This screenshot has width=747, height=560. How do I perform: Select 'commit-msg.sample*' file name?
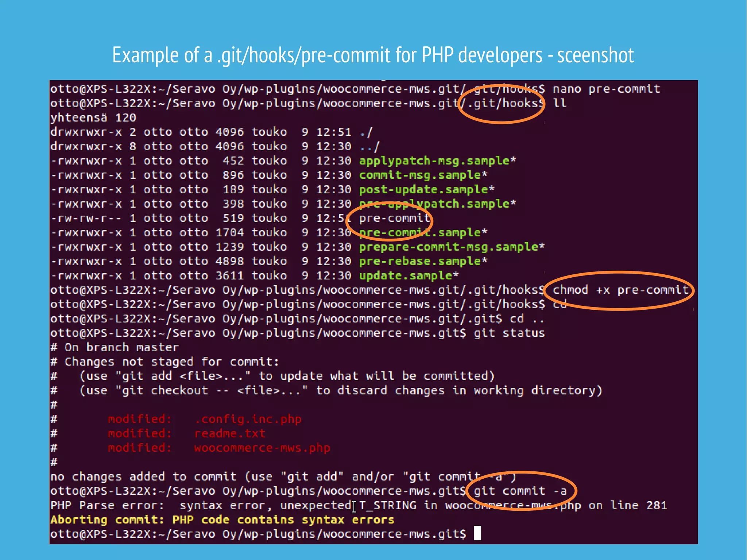point(423,175)
